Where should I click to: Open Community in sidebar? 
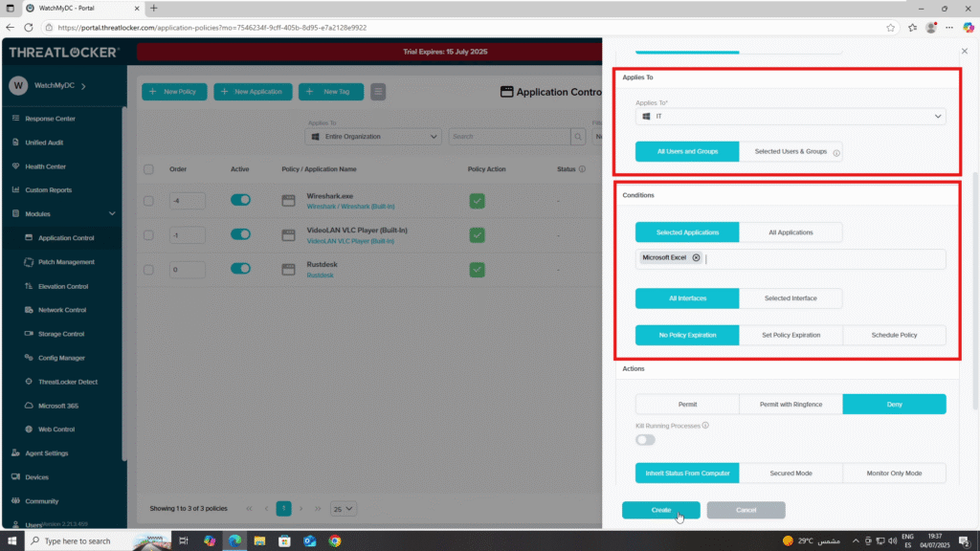coord(41,501)
